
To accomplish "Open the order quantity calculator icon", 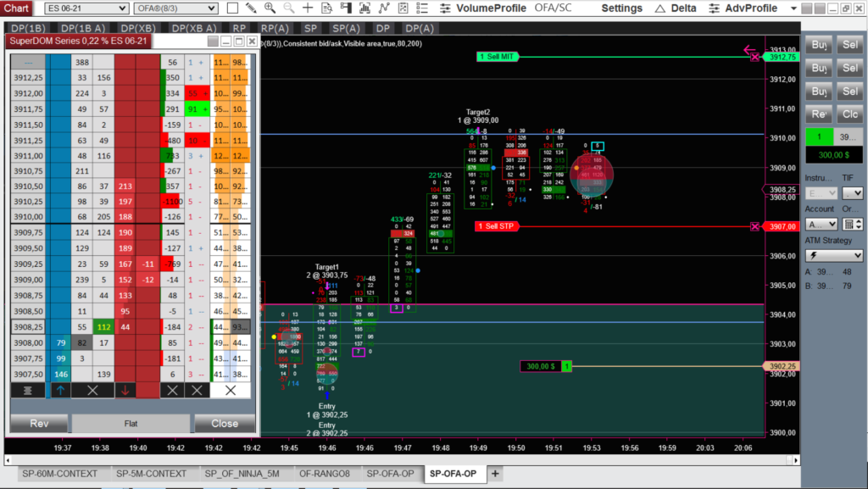I will (849, 224).
